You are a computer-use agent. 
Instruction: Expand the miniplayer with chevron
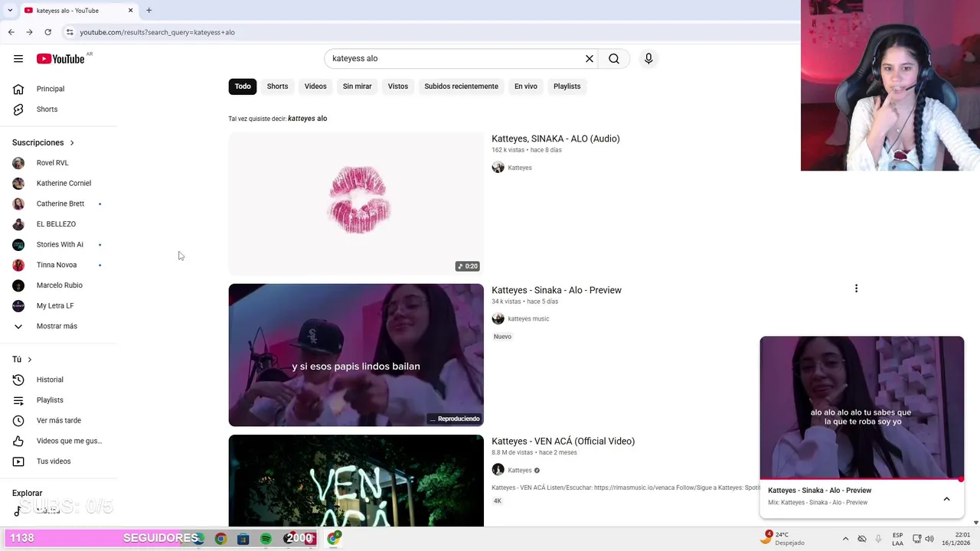tap(946, 499)
